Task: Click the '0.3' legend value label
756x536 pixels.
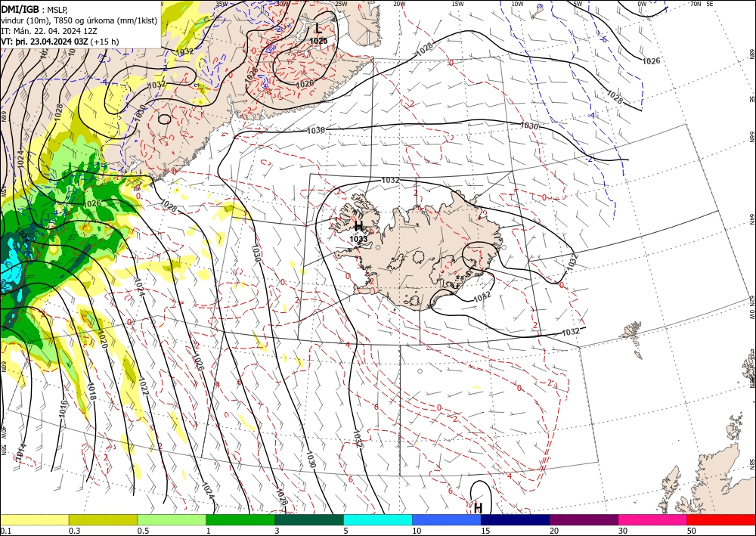Action: point(74,531)
